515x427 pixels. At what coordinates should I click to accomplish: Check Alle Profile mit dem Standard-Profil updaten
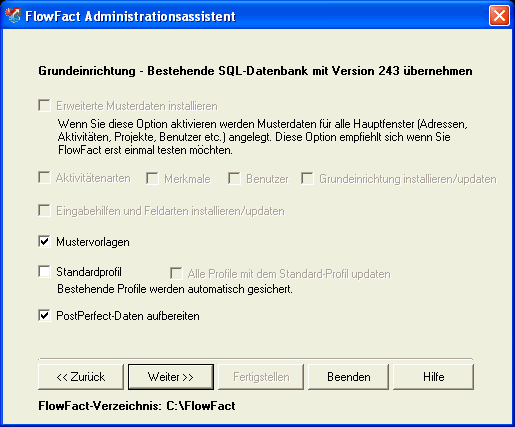(x=176, y=273)
